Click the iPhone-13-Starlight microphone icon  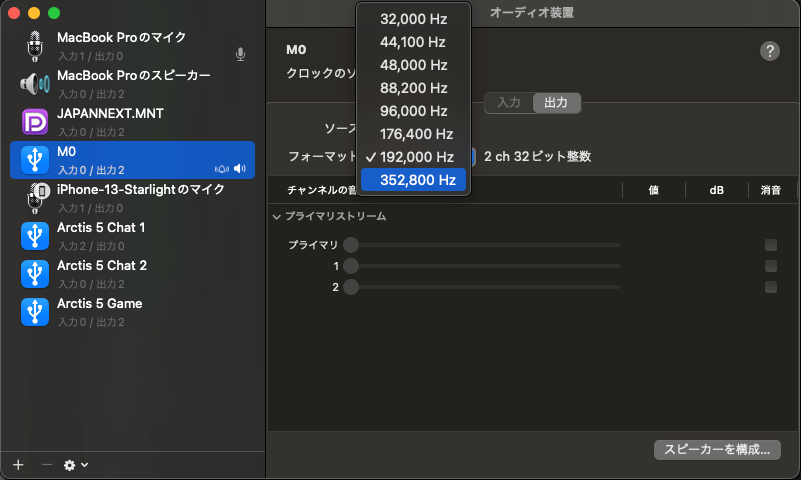[x=37, y=198]
